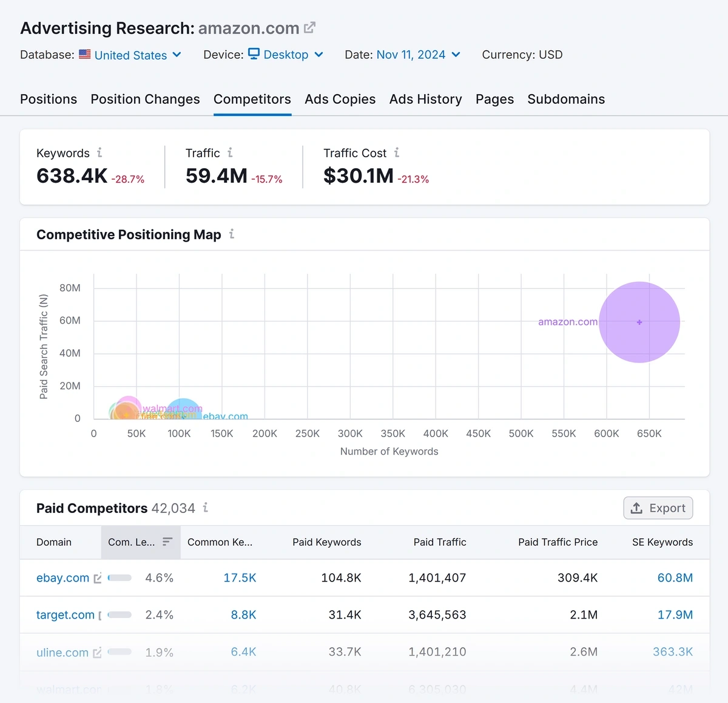
Task: Click uline.com common keywords 6.4K
Action: point(243,652)
